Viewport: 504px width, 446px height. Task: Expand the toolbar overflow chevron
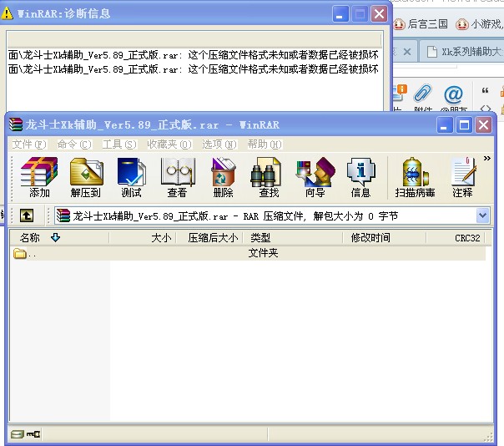[x=487, y=158]
